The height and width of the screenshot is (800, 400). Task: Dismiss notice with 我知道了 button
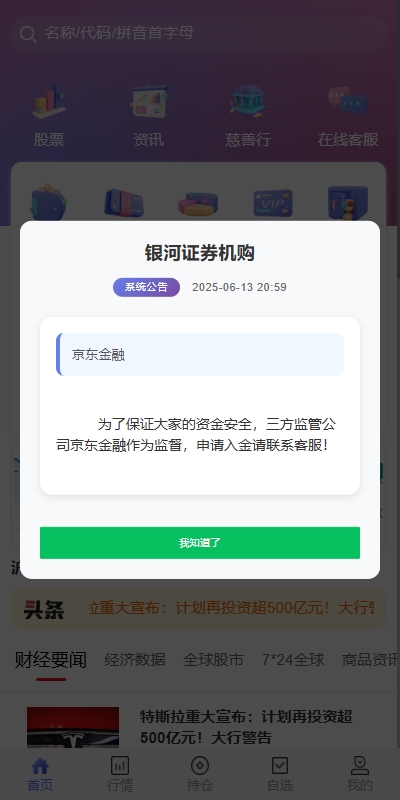[200, 543]
